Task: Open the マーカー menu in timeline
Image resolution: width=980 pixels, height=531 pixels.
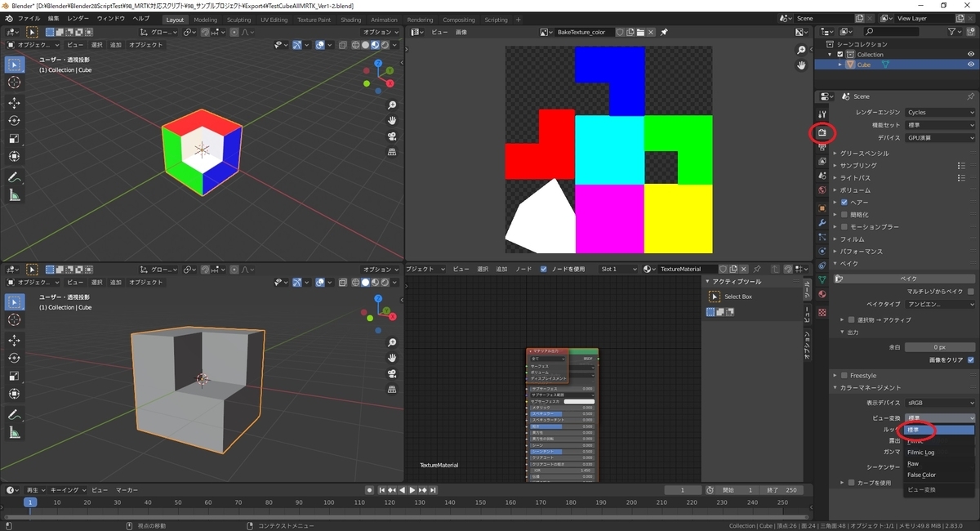Action: pos(127,490)
